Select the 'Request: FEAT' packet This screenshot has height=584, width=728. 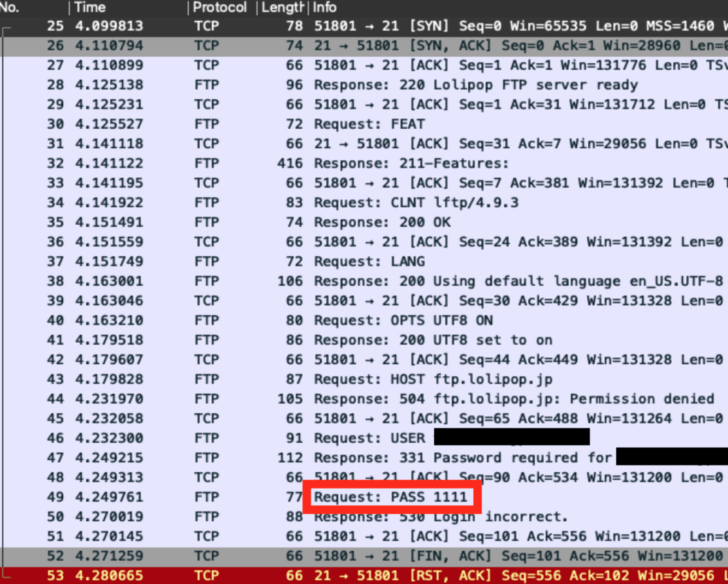tap(364, 124)
